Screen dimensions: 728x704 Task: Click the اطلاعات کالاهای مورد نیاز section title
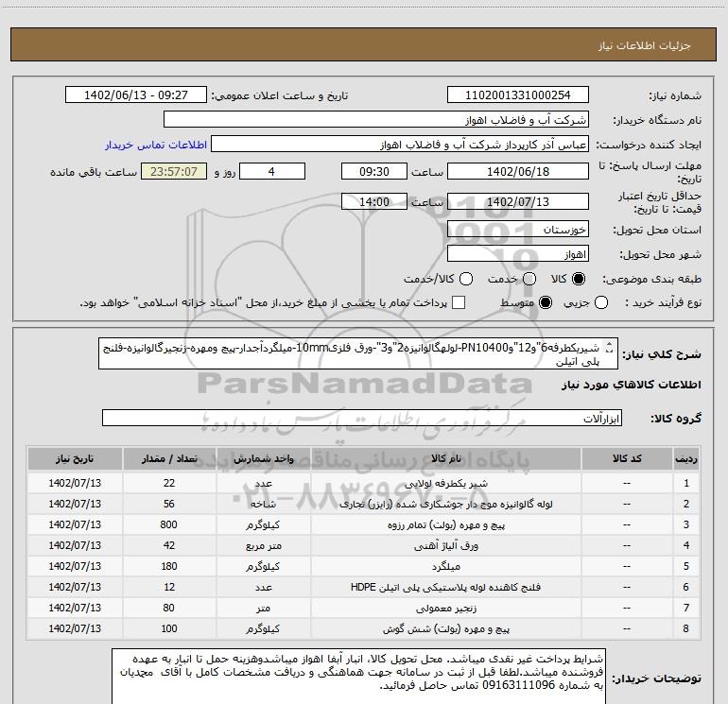click(x=631, y=385)
